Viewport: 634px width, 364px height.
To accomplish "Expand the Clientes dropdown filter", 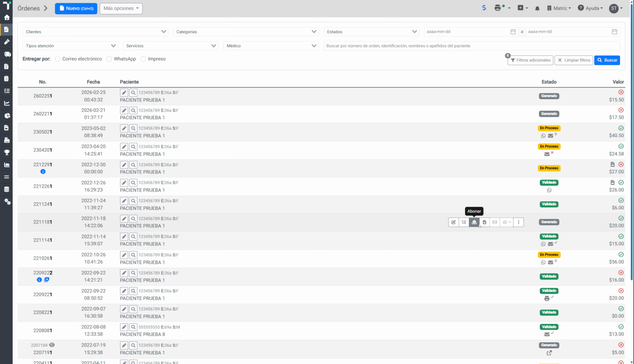I will click(x=96, y=32).
